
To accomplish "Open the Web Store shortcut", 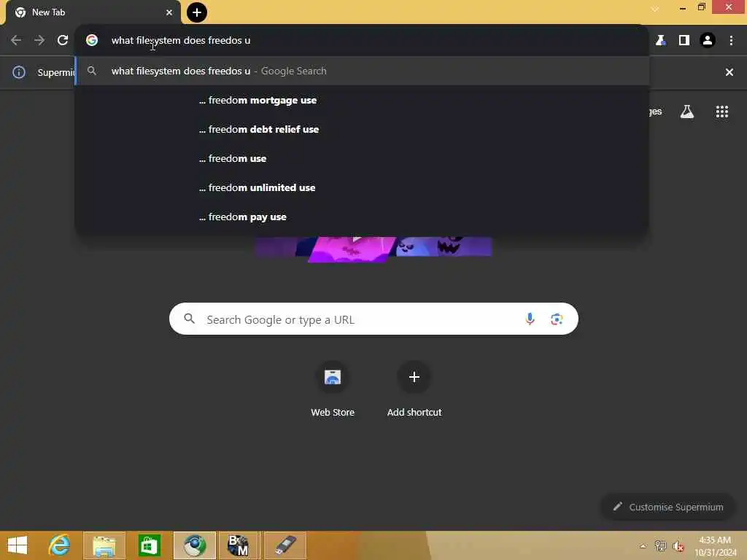I will 333,389.
